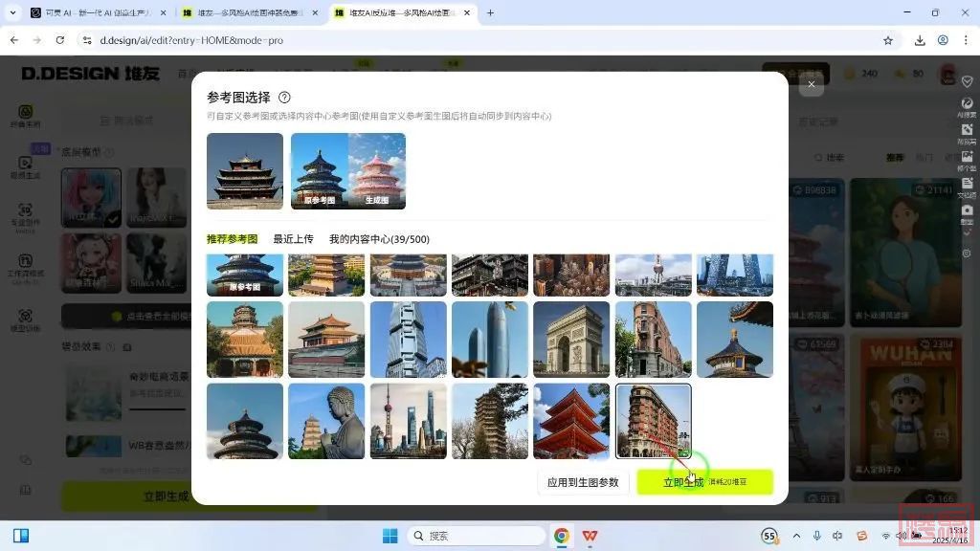Viewport: 980px width, 551px height.
Task: Bookmark this page with the star icon
Action: pos(888,40)
